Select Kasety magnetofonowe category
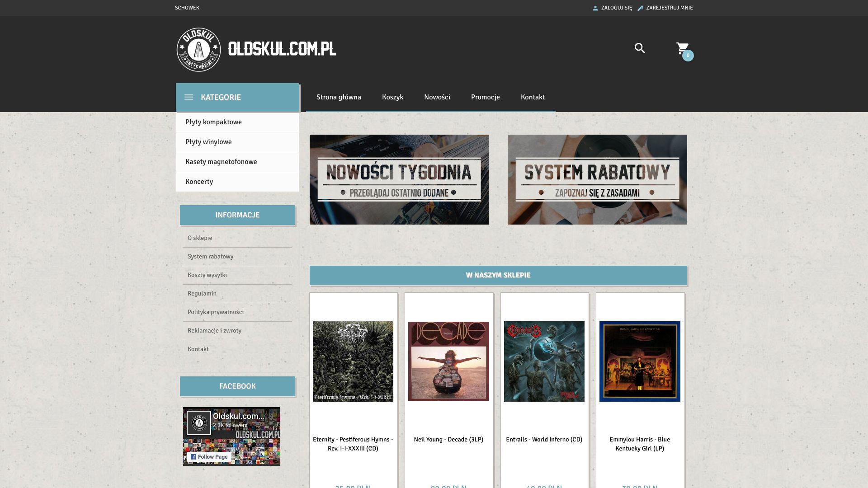The height and width of the screenshot is (488, 868). click(237, 162)
